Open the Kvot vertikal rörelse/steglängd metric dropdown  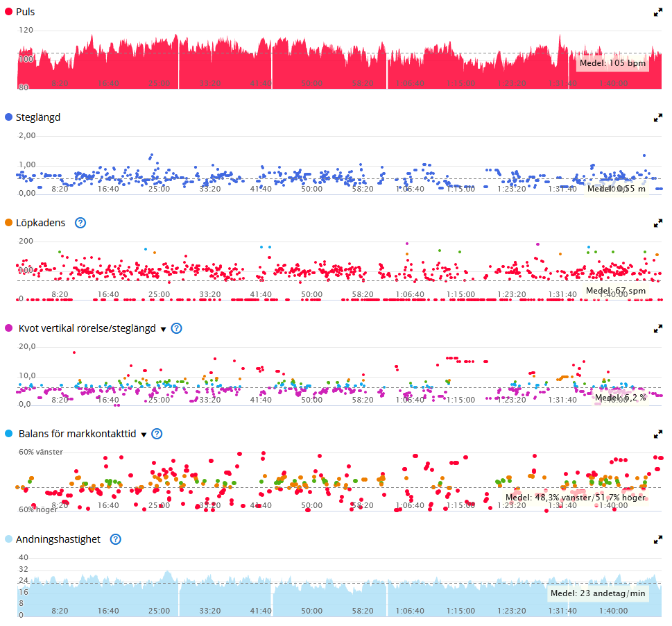click(x=163, y=329)
